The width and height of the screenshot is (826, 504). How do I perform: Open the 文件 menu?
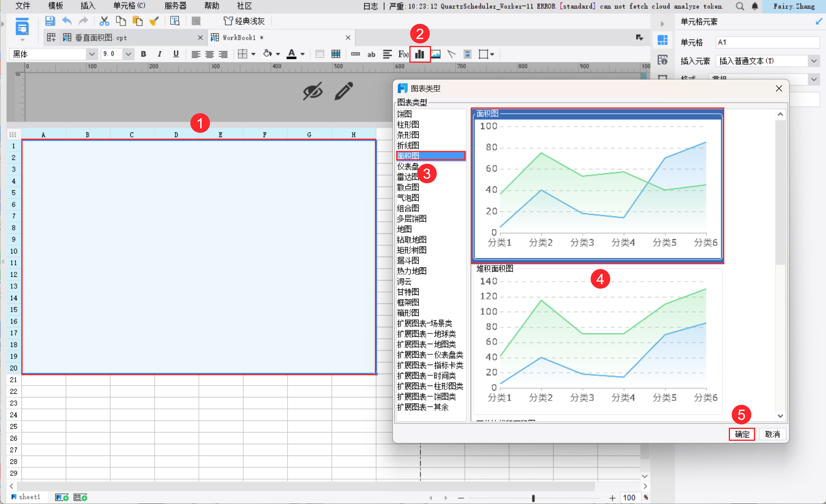click(23, 6)
